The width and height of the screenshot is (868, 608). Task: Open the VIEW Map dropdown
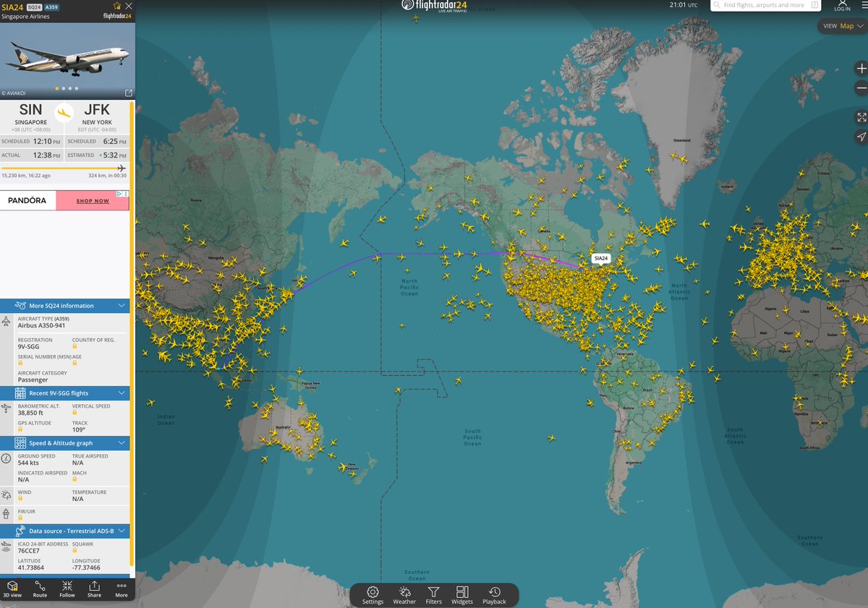843,26
